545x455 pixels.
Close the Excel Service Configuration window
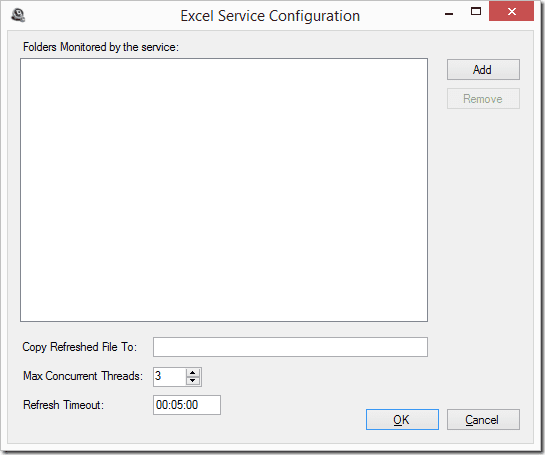[x=511, y=11]
